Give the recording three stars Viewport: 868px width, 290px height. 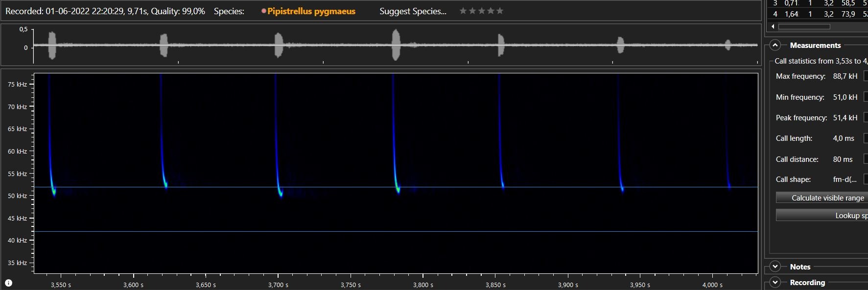(482, 11)
